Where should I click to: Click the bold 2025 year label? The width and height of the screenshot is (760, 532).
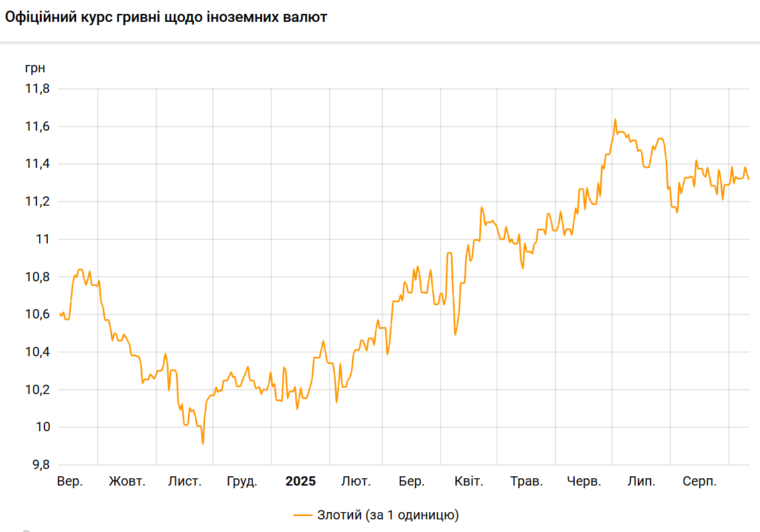click(x=301, y=482)
